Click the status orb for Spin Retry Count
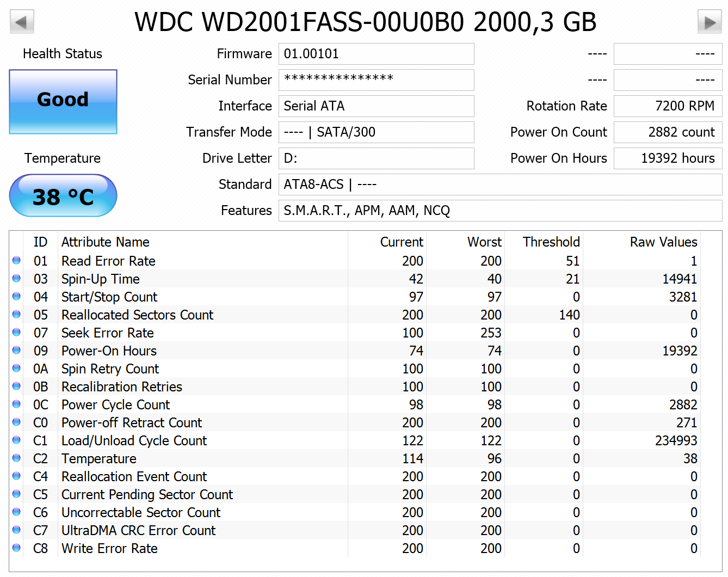This screenshot has width=728, height=577. tap(16, 369)
